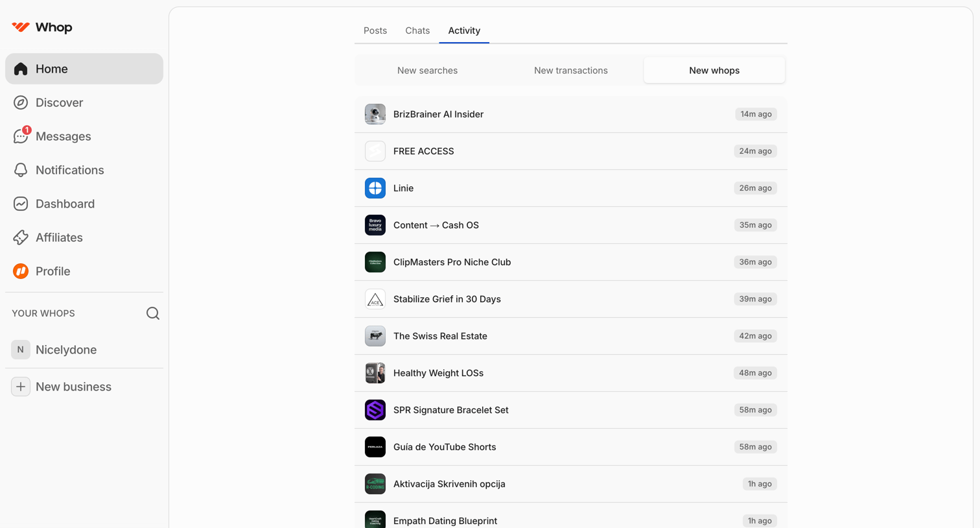The height and width of the screenshot is (528, 980).
Task: Click the Whop wordmark text
Action: coord(54,27)
